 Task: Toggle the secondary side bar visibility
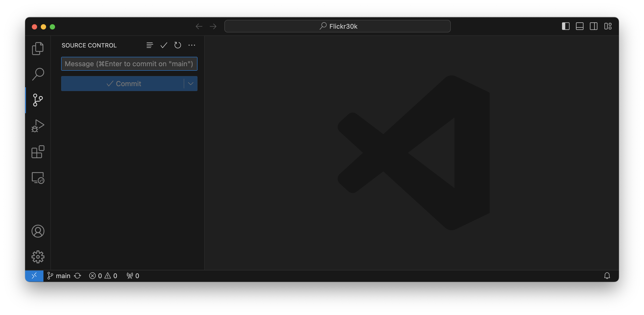593,26
